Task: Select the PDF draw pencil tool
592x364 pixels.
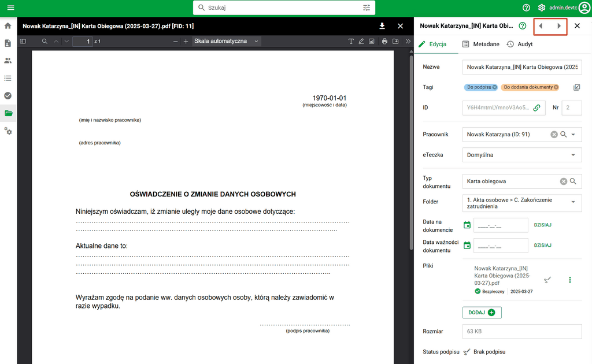Action: coord(361,41)
